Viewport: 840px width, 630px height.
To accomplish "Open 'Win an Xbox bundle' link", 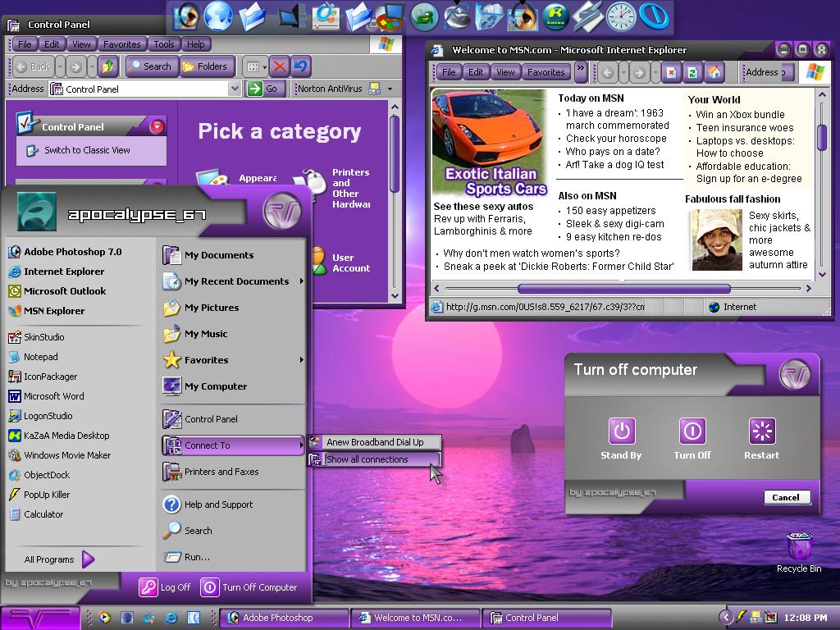I will point(740,115).
